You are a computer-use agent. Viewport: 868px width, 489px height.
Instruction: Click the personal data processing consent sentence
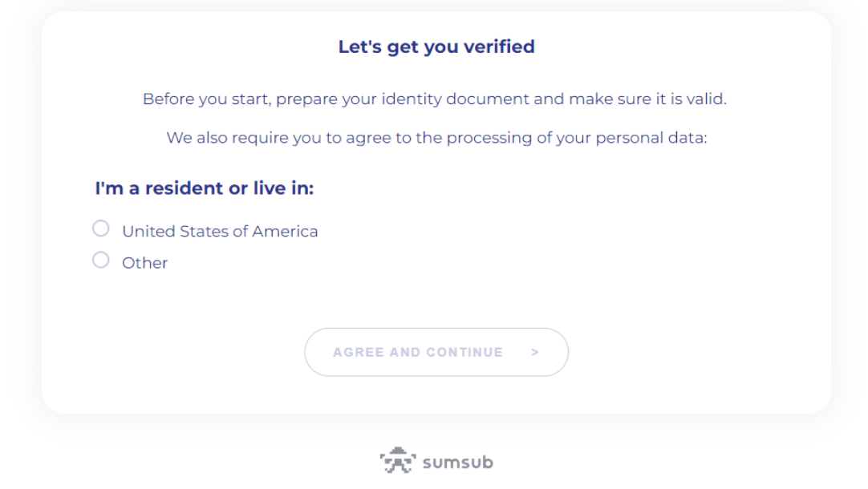point(436,138)
